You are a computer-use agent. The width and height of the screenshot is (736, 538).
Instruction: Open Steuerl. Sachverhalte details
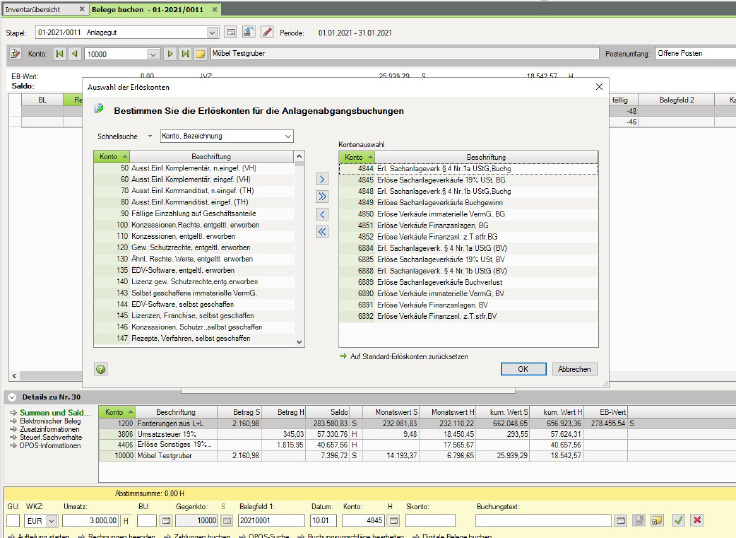tap(51, 437)
